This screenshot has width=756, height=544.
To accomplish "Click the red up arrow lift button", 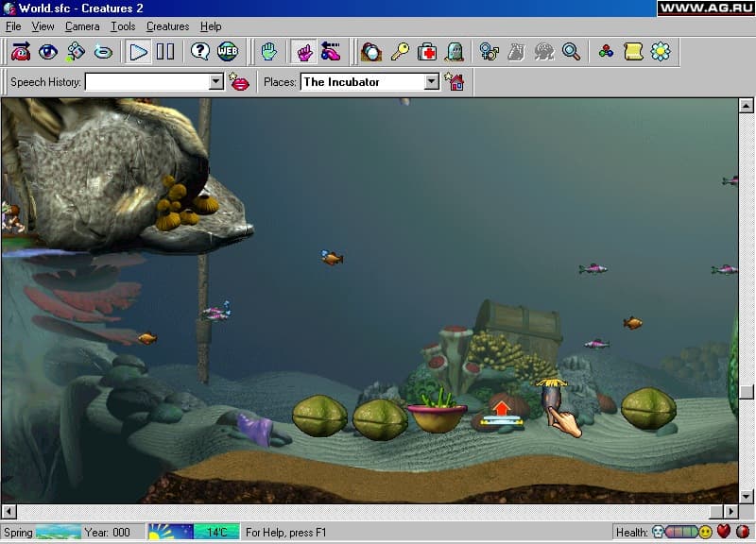I will 502,409.
